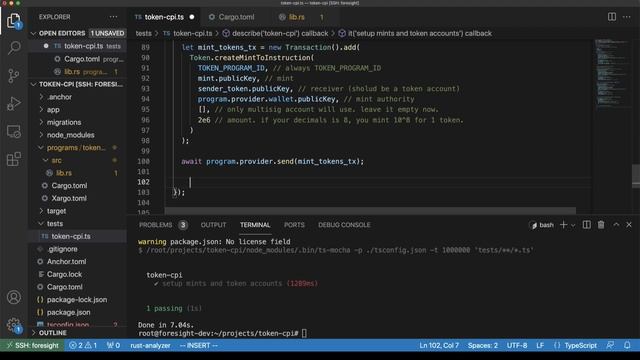This screenshot has width=640, height=360.
Task: Change indentation via Spaces: 2
Action: point(482,345)
